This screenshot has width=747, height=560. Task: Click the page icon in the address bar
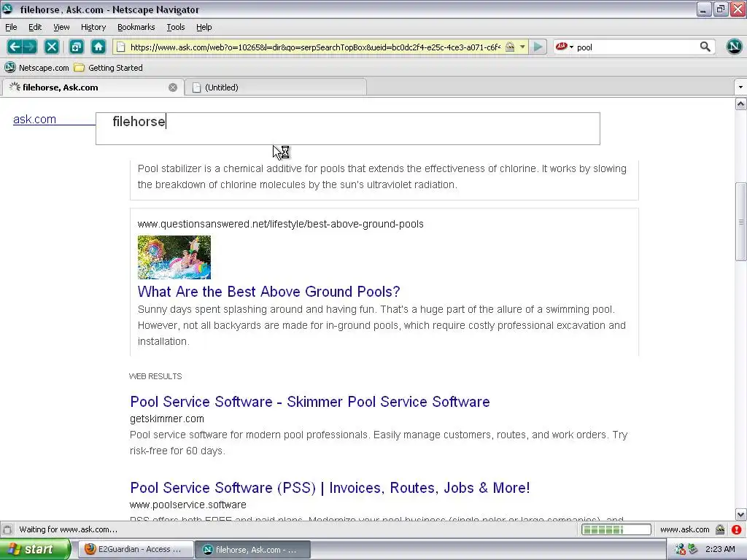click(x=121, y=47)
